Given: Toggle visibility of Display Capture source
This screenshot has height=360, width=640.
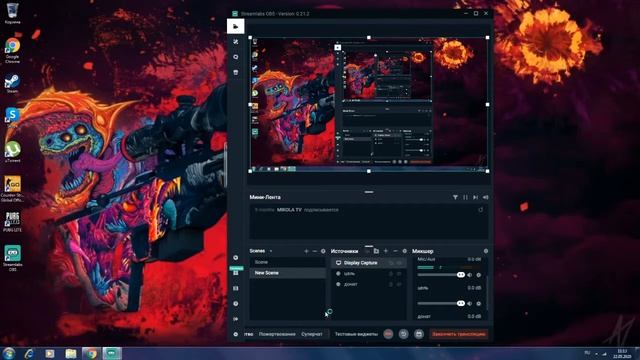Looking at the screenshot, I should click(399, 263).
